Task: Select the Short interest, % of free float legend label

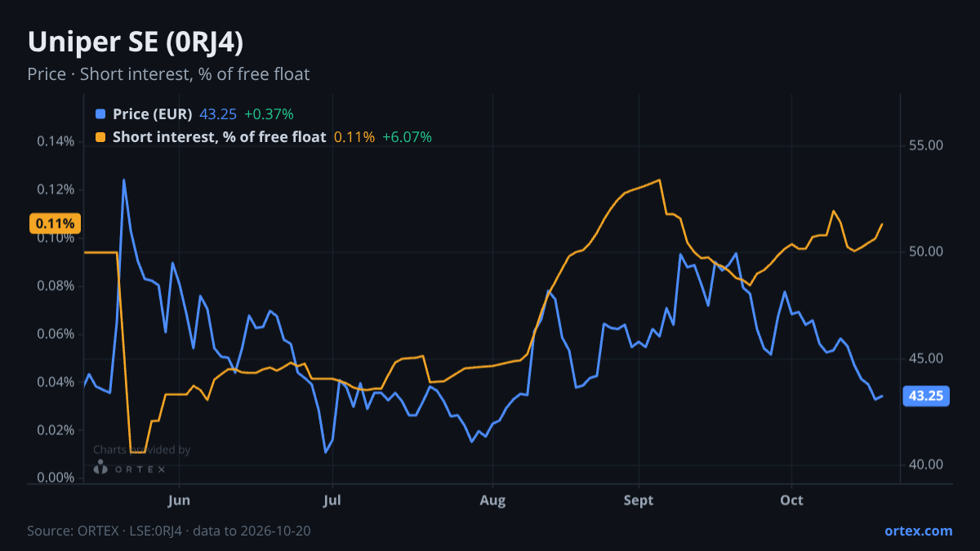Action: (220, 137)
